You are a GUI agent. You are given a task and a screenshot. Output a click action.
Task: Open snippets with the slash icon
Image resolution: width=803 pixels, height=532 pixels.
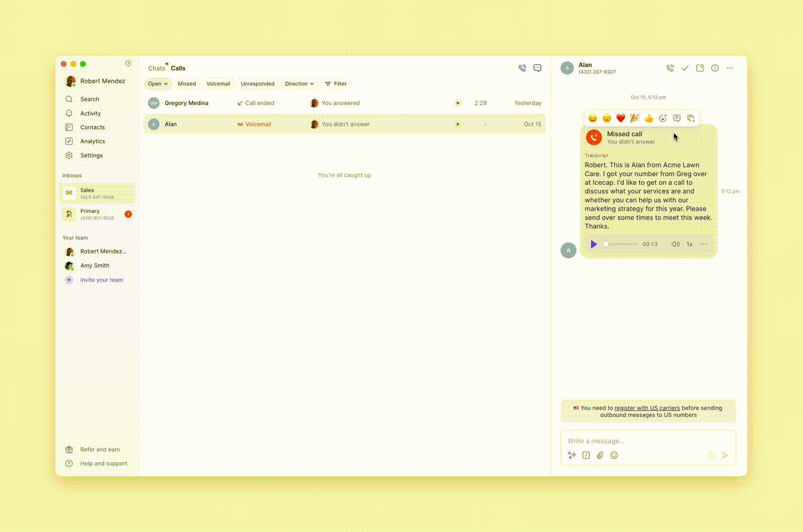586,455
